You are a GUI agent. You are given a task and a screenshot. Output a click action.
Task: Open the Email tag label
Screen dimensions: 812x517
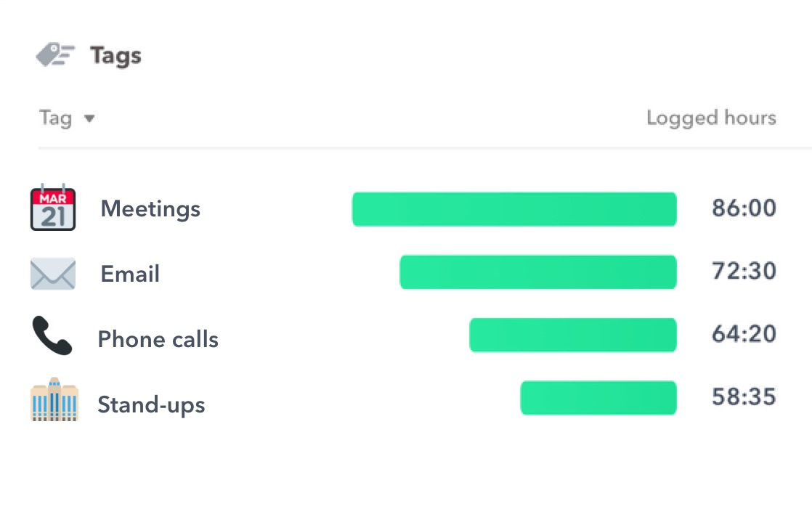click(x=130, y=274)
